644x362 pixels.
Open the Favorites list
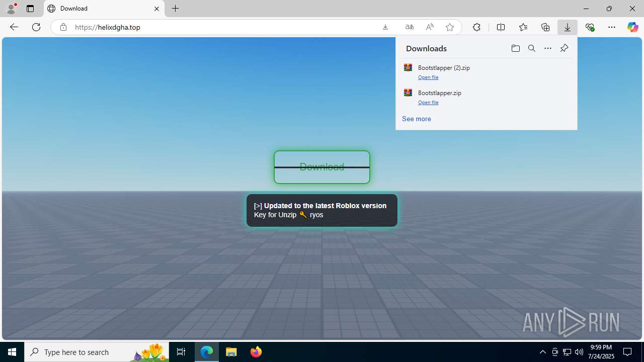523,27
